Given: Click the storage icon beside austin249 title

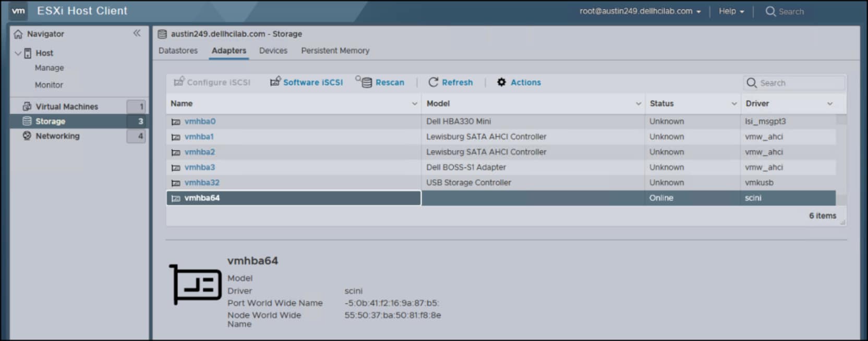Looking at the screenshot, I should tap(162, 34).
